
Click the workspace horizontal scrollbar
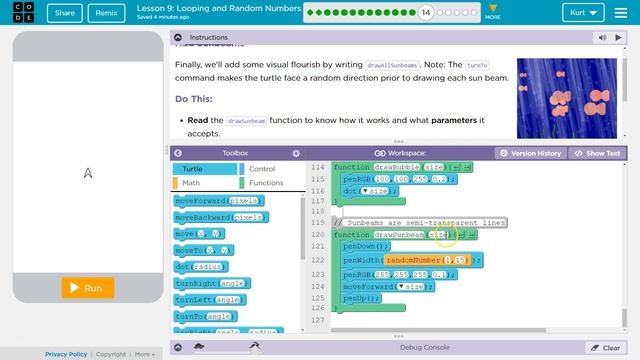point(438,330)
